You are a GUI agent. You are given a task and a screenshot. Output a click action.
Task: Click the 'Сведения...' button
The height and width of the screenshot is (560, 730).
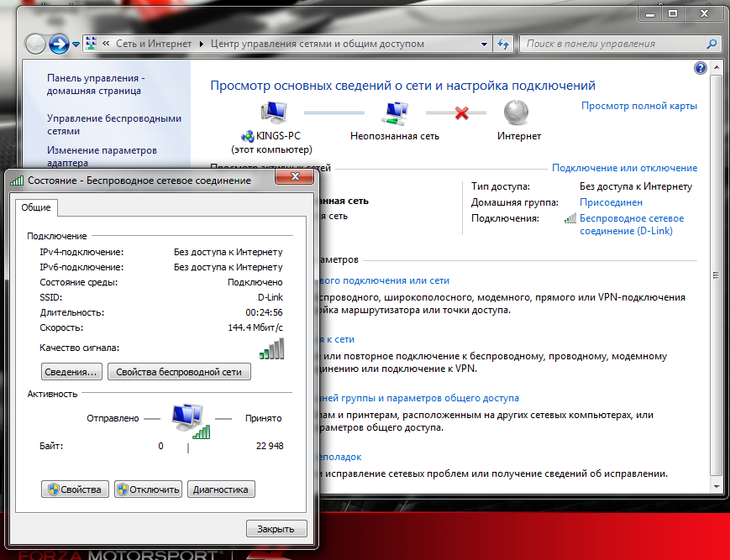point(71,372)
